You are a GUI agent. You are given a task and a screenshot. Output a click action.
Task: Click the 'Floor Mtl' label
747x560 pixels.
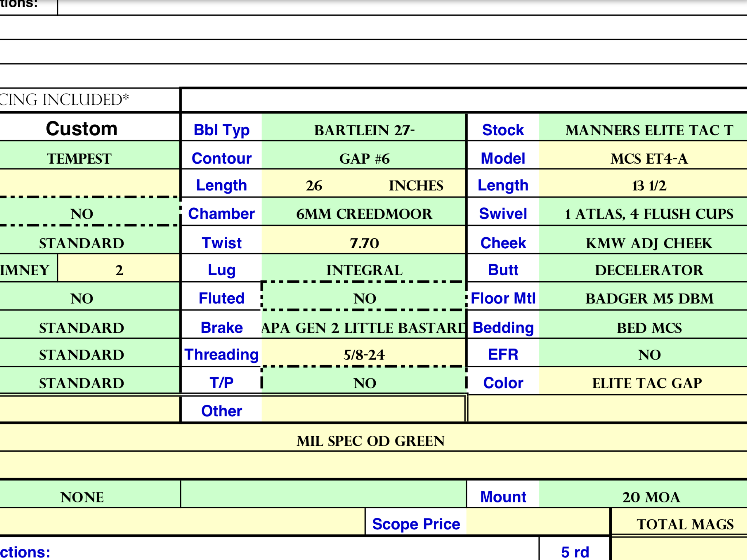pos(503,298)
